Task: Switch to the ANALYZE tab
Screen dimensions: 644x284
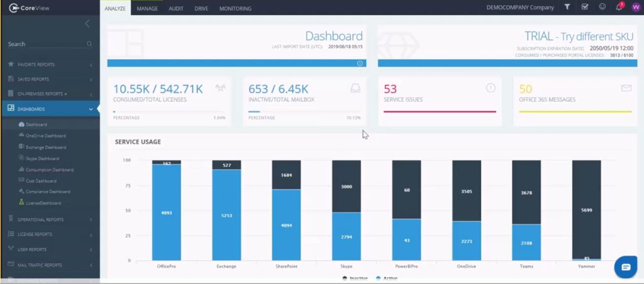Action: click(115, 8)
